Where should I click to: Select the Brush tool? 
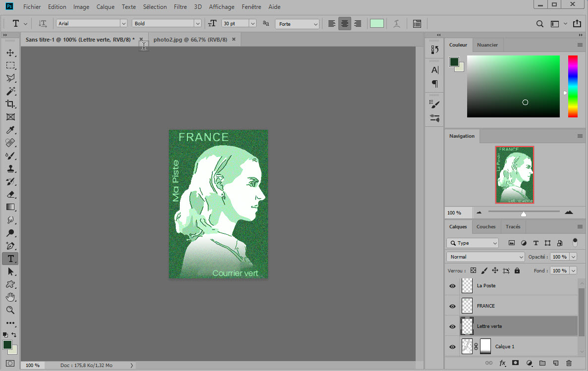tap(10, 156)
